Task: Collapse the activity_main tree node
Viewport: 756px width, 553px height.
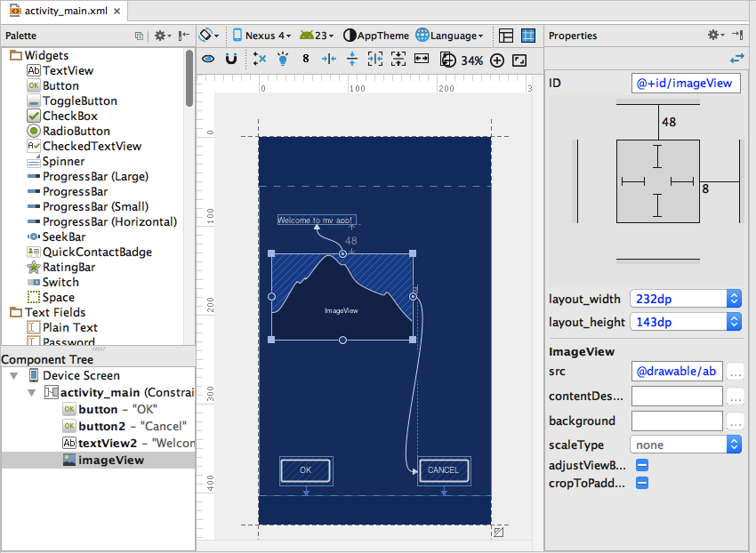Action: click(x=32, y=392)
